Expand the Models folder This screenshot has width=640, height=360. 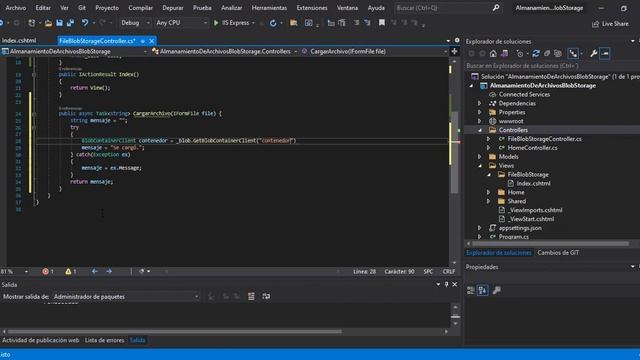pos(480,157)
